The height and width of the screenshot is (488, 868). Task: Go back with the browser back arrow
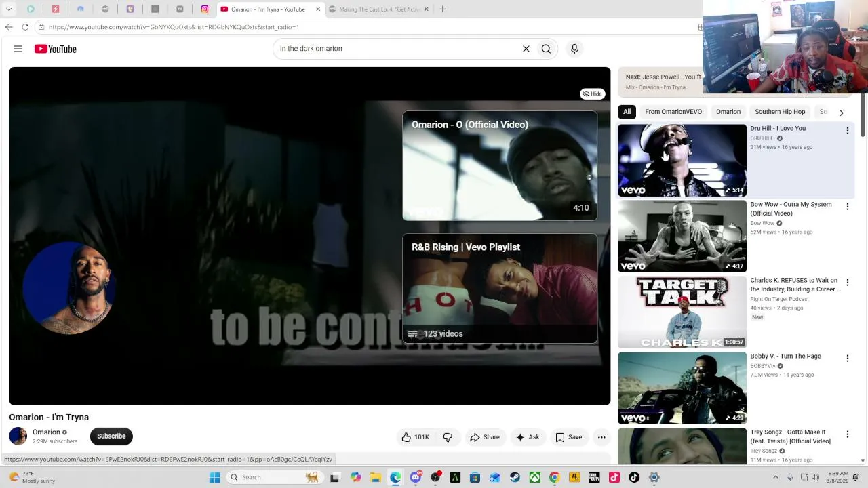pos(9,27)
